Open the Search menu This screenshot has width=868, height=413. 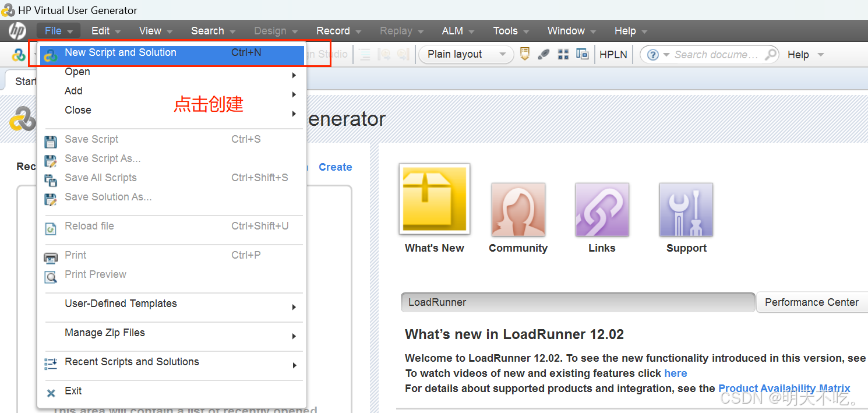click(213, 31)
